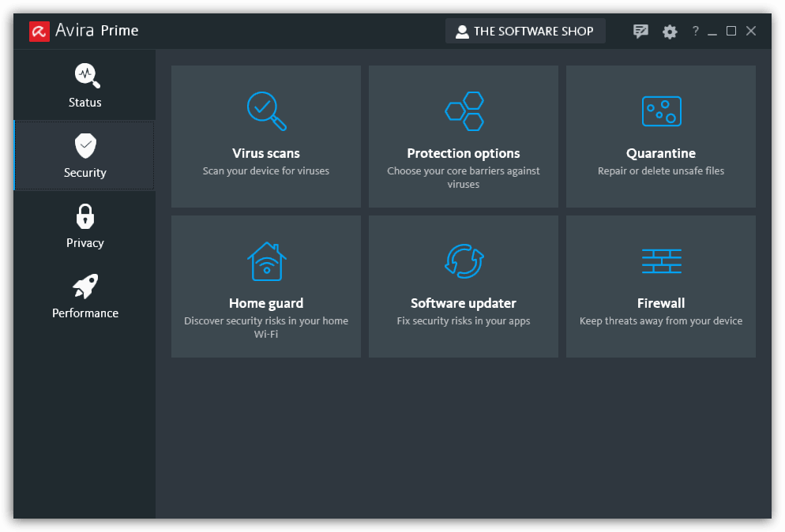
Task: Go to the Privacy section
Action: [85, 226]
